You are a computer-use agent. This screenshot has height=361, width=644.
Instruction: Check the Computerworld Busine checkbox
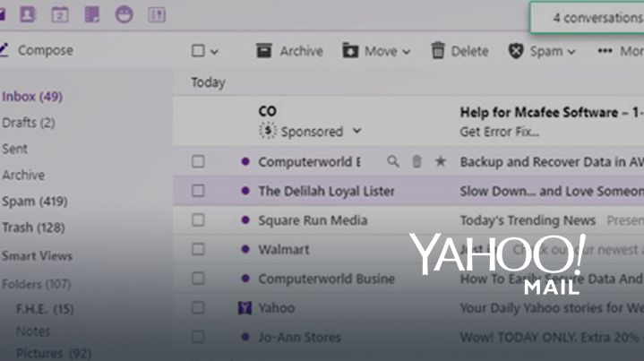coord(198,279)
